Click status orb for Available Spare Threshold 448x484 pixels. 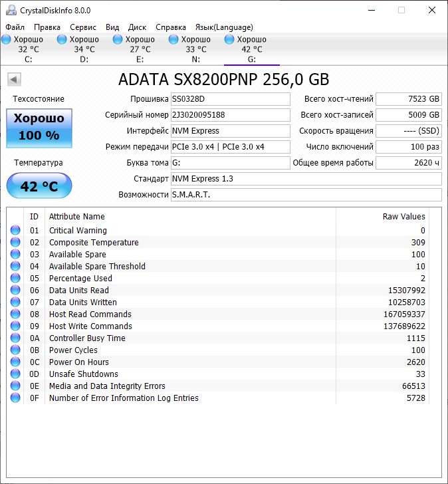click(x=15, y=266)
